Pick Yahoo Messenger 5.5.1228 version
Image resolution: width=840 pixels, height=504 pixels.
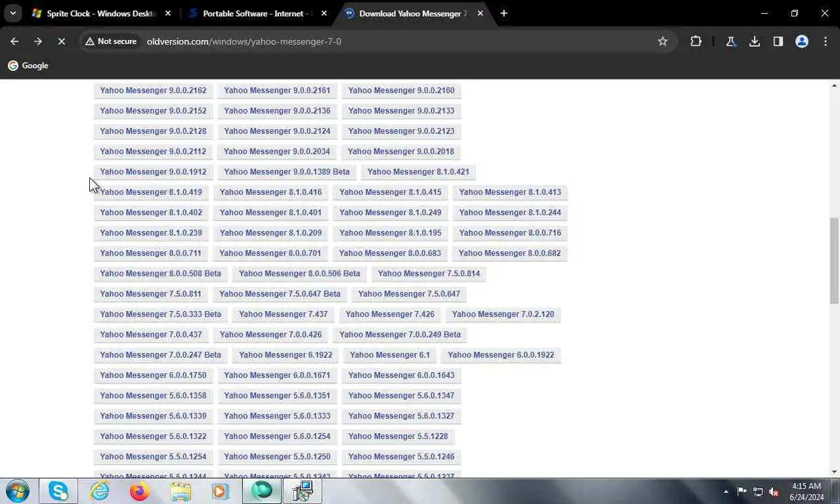(x=398, y=436)
